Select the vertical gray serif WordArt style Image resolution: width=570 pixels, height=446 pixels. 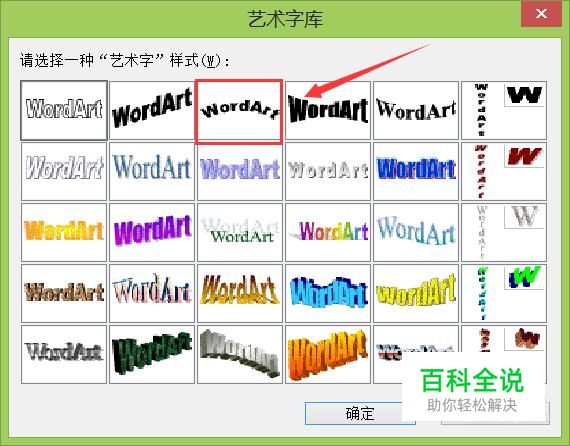(504, 233)
